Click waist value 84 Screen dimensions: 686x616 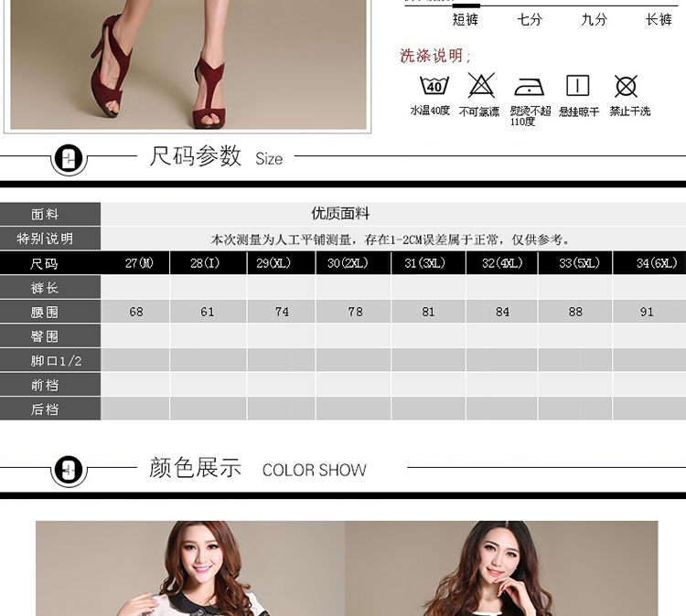point(502,312)
